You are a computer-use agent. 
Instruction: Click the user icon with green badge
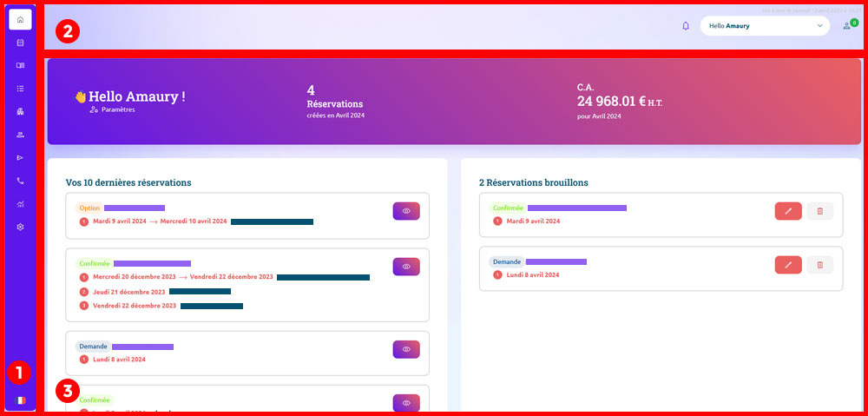(x=847, y=26)
